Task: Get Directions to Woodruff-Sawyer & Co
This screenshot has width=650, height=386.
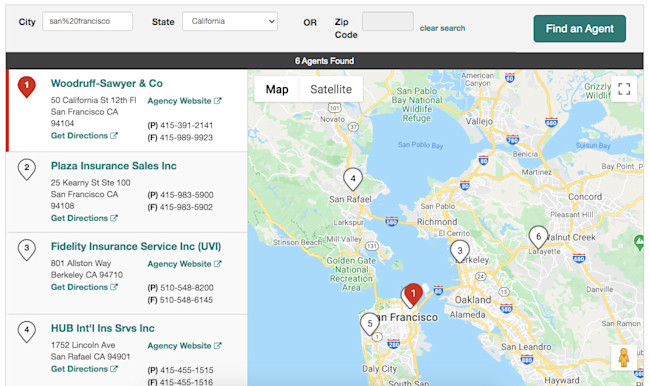Action: click(84, 136)
